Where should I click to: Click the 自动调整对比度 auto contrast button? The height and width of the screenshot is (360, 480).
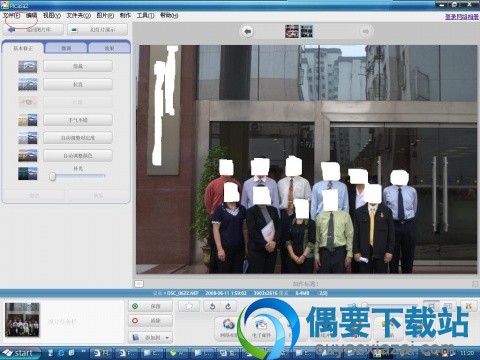78,138
